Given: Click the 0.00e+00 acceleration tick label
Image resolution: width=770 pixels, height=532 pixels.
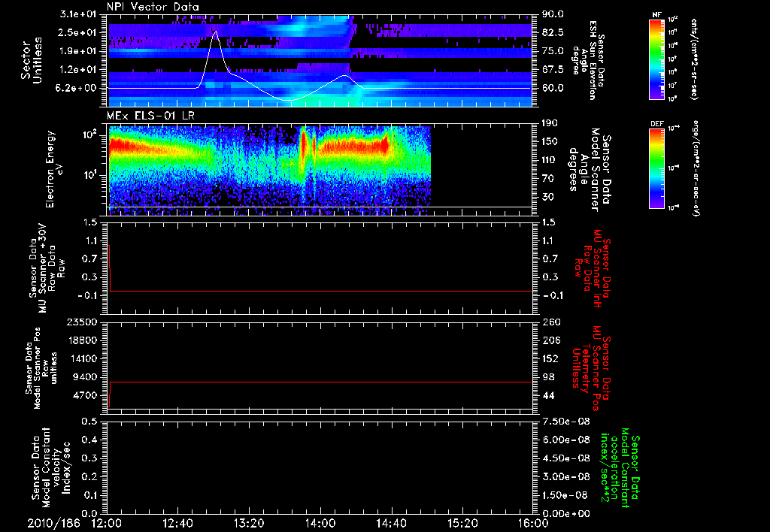Looking at the screenshot, I should pos(566,513).
